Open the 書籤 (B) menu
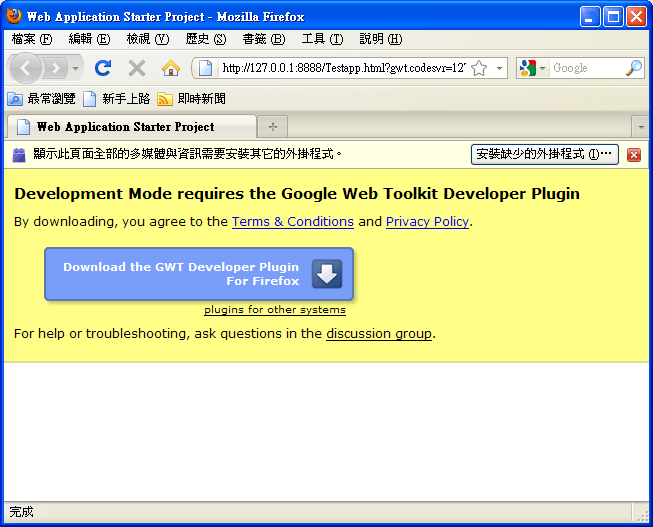The width and height of the screenshot is (653, 527). coord(264,39)
